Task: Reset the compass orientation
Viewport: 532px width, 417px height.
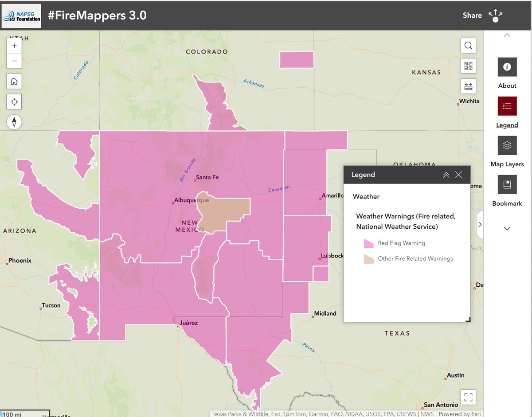Action: pos(15,122)
